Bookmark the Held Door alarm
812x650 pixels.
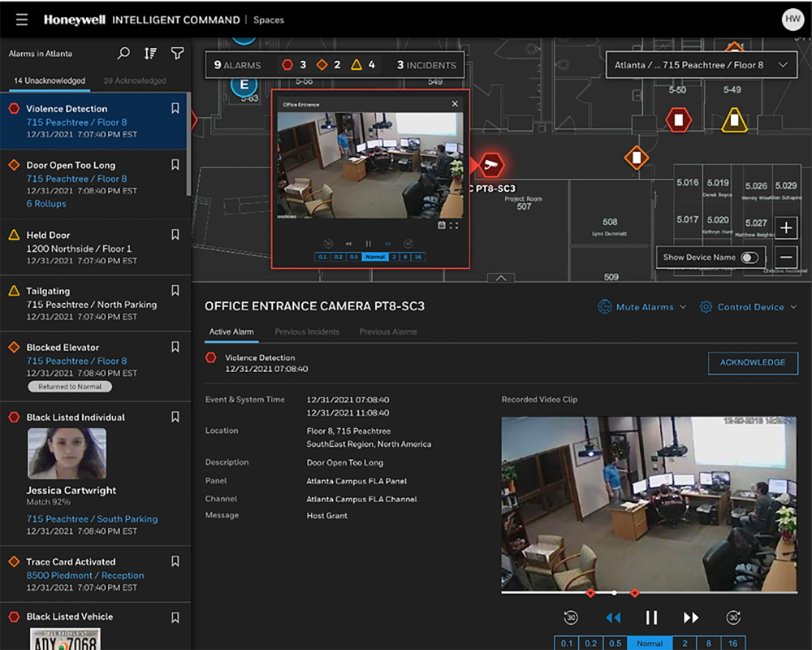[x=175, y=235]
